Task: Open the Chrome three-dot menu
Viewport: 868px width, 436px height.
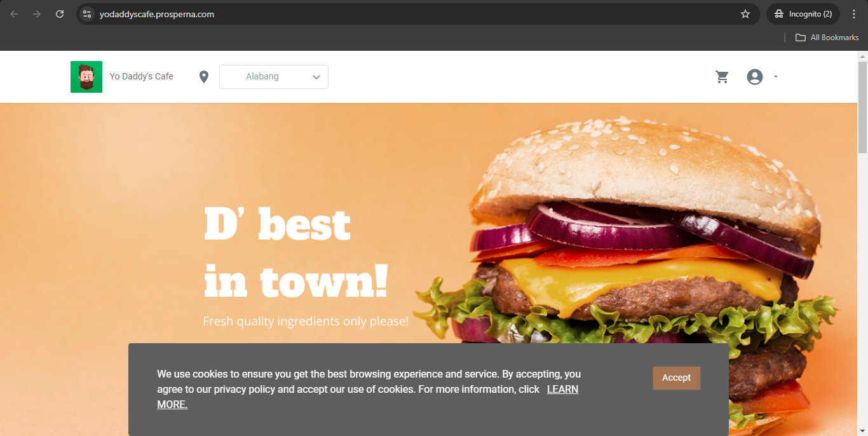Action: [854, 14]
